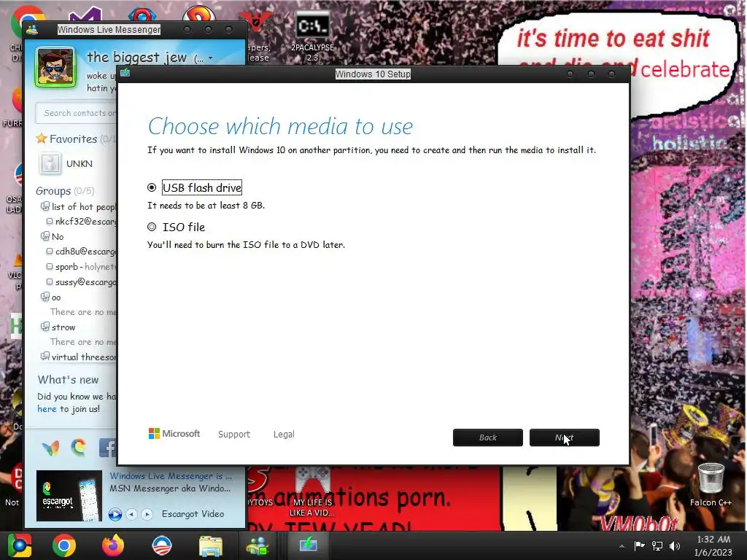The image size is (747, 560).
Task: Switch to Windows Live Messenger taskbar button
Action: (x=258, y=545)
